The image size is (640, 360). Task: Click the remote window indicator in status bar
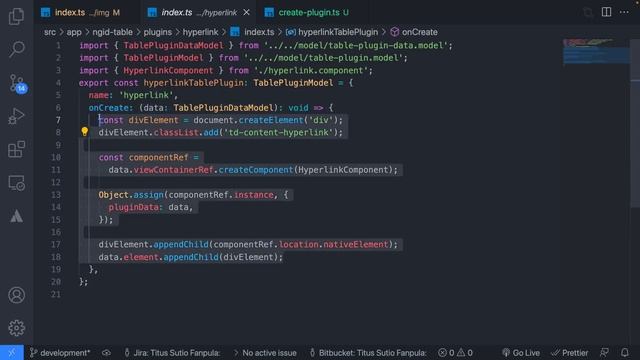click(x=11, y=353)
